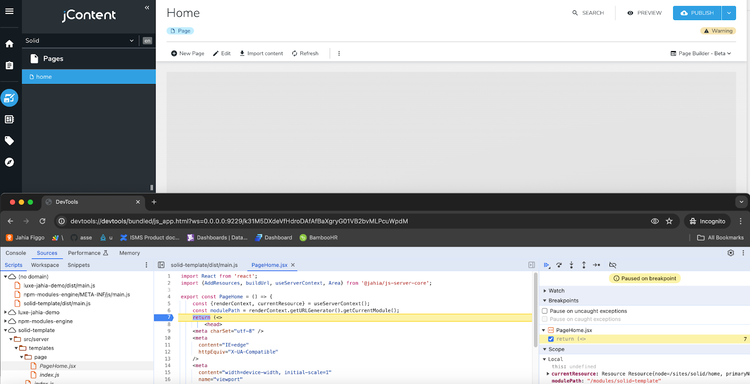Click the bookmark star icon in address bar

coord(669,221)
